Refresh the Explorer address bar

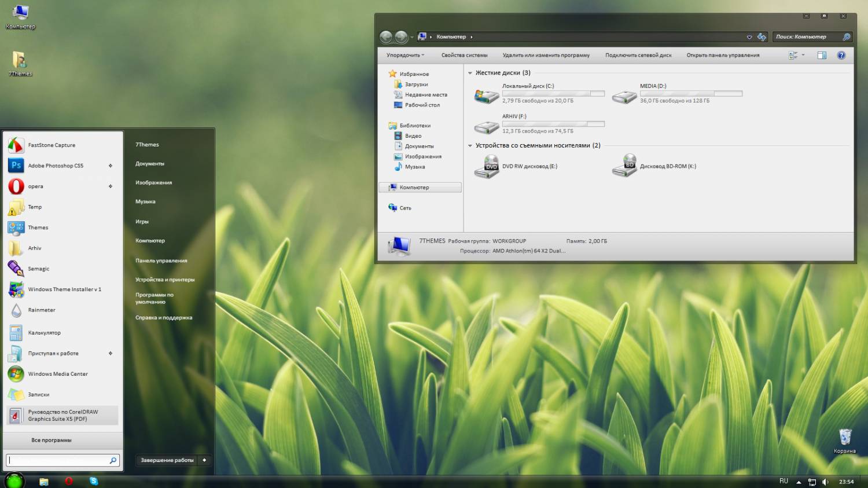[x=762, y=37]
